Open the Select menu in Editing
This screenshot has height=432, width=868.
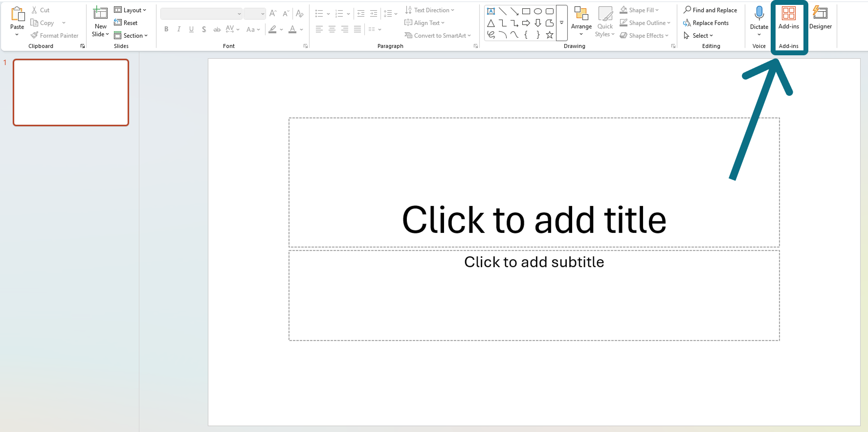coord(698,35)
